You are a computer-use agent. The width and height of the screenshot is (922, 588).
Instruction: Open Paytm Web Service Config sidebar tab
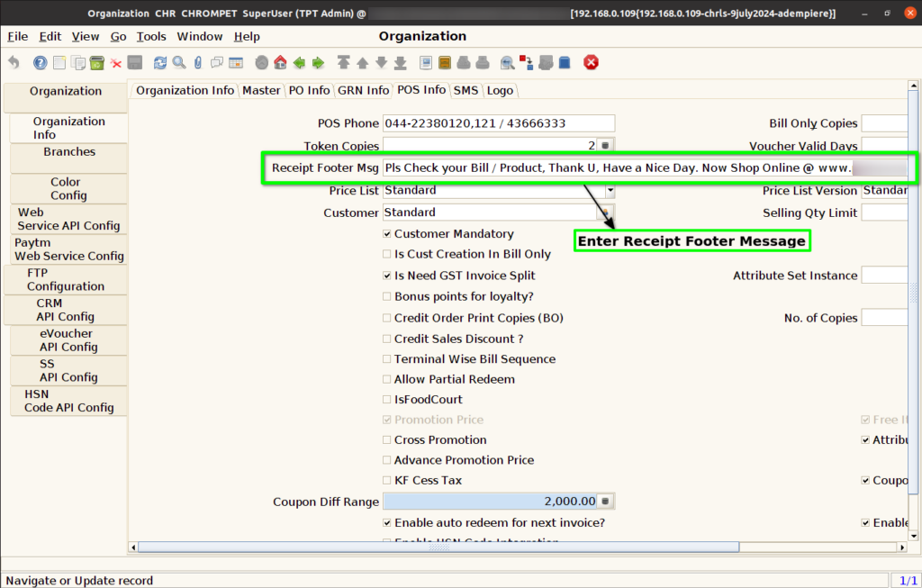coord(68,249)
